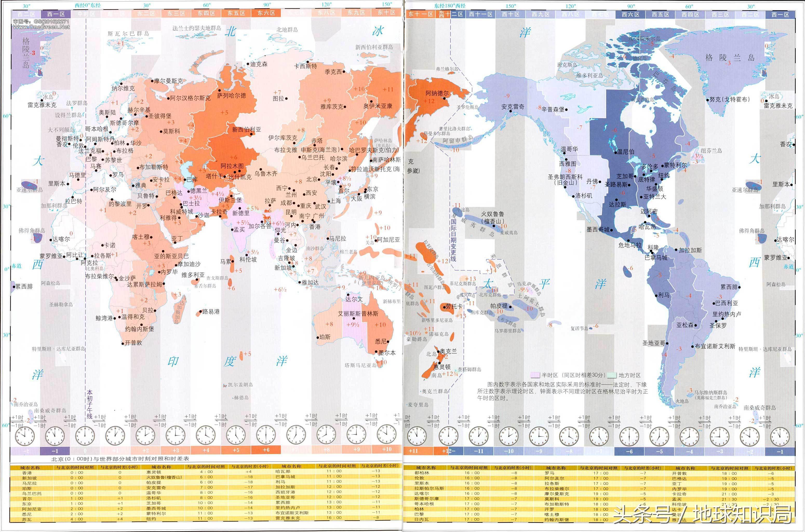The width and height of the screenshot is (805, 532).
Task: Click the clock above the −11 bar
Action: click(x=478, y=436)
